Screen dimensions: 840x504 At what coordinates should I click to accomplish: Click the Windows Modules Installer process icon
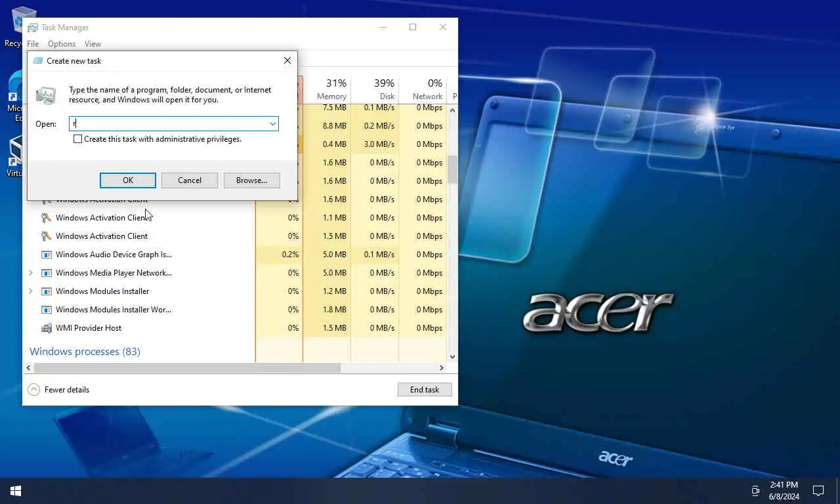[x=46, y=291]
